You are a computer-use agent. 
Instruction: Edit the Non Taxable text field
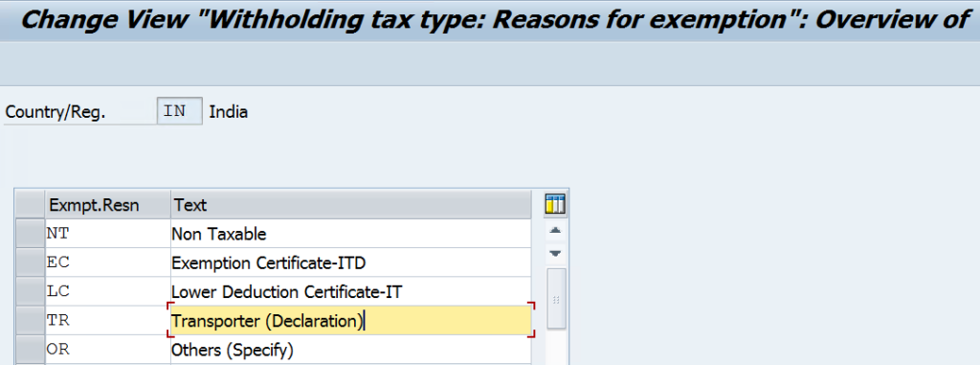(350, 234)
